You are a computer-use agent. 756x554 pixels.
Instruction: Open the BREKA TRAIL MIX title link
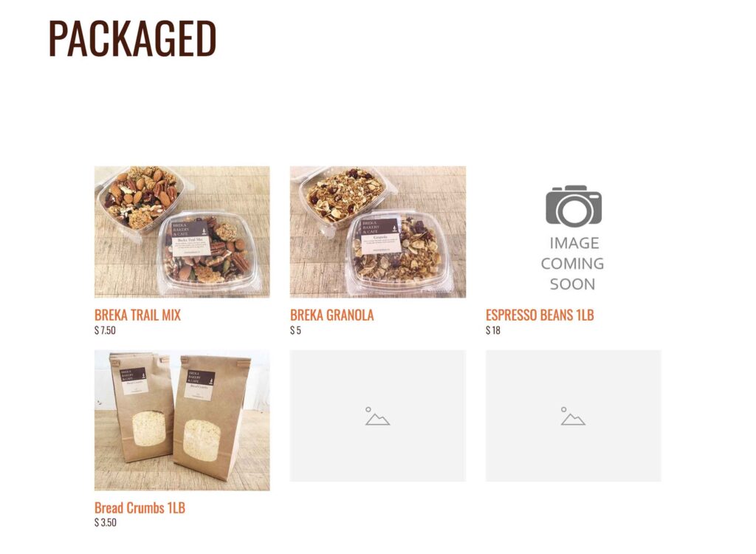[137, 315]
